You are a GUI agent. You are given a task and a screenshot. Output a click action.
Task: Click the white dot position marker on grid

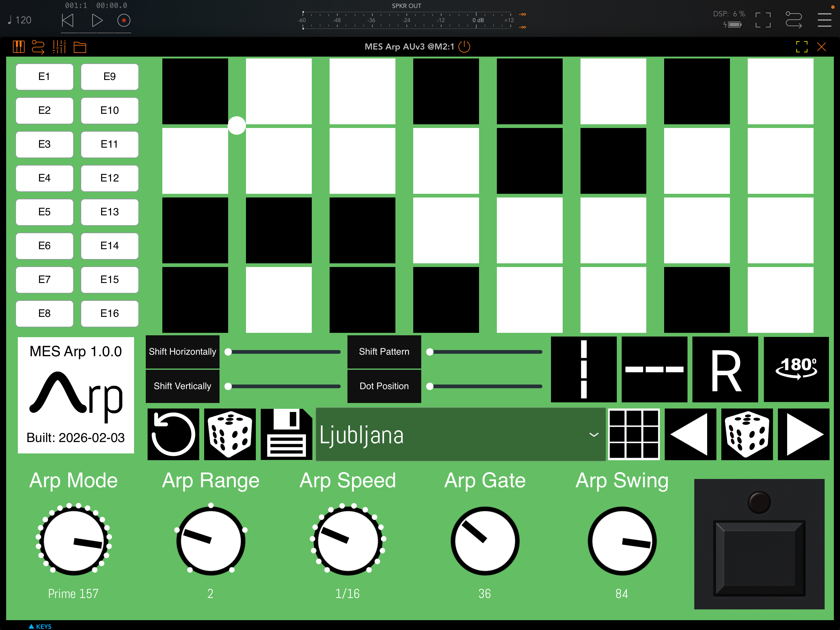tap(237, 126)
